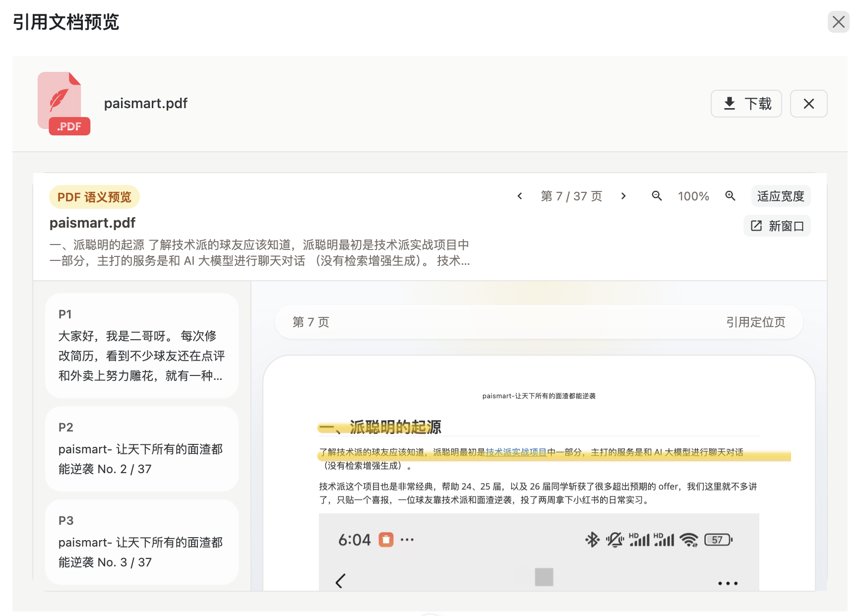Go to previous PDF page

click(x=520, y=196)
